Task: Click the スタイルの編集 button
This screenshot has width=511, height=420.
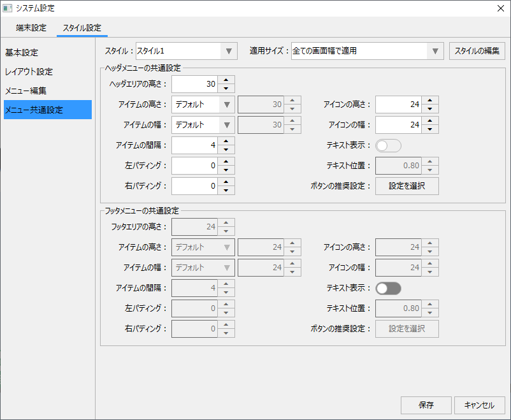Action: click(x=477, y=51)
